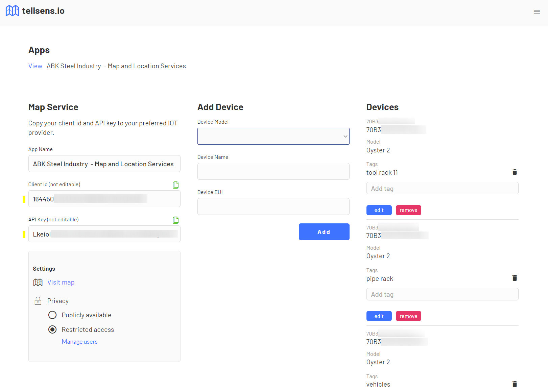Click the Device Name input field

[x=273, y=171]
